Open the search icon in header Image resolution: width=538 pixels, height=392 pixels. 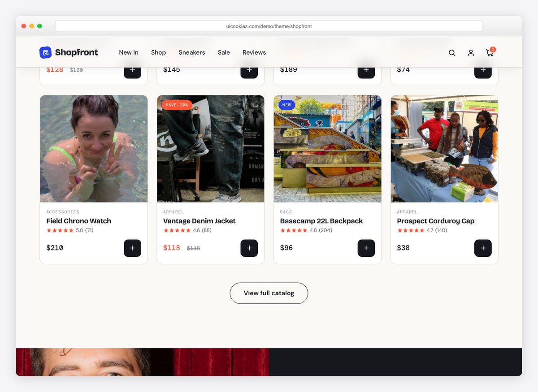452,53
